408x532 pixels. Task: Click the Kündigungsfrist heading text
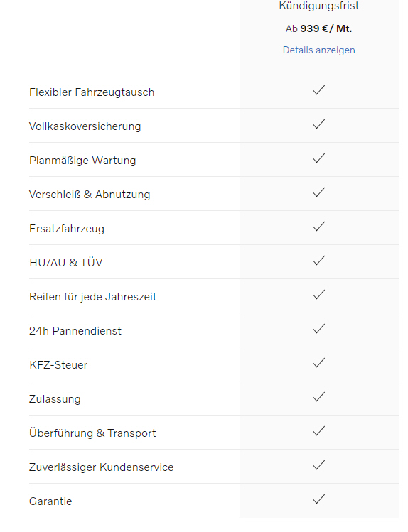point(318,6)
